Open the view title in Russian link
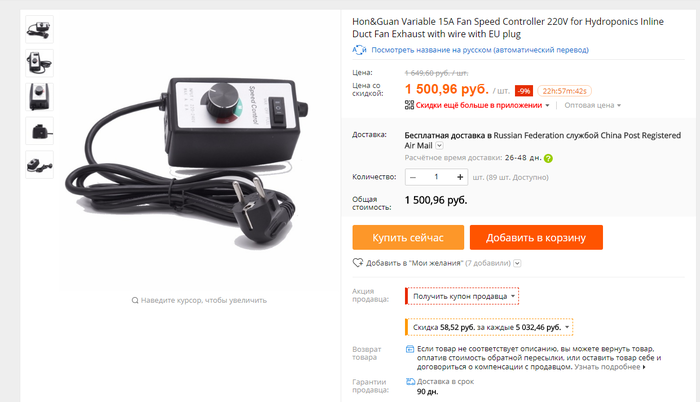 480,50
